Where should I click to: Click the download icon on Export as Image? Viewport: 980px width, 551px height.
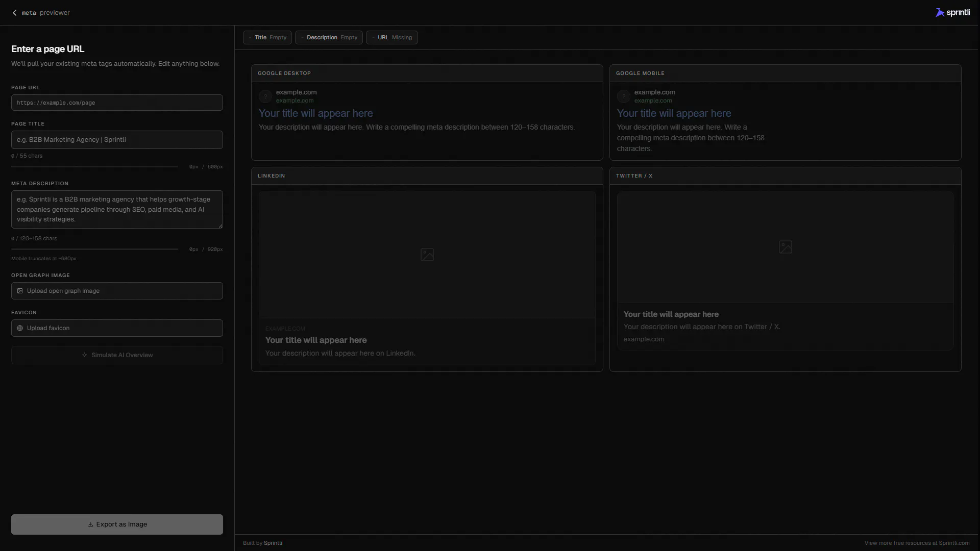pyautogui.click(x=90, y=524)
